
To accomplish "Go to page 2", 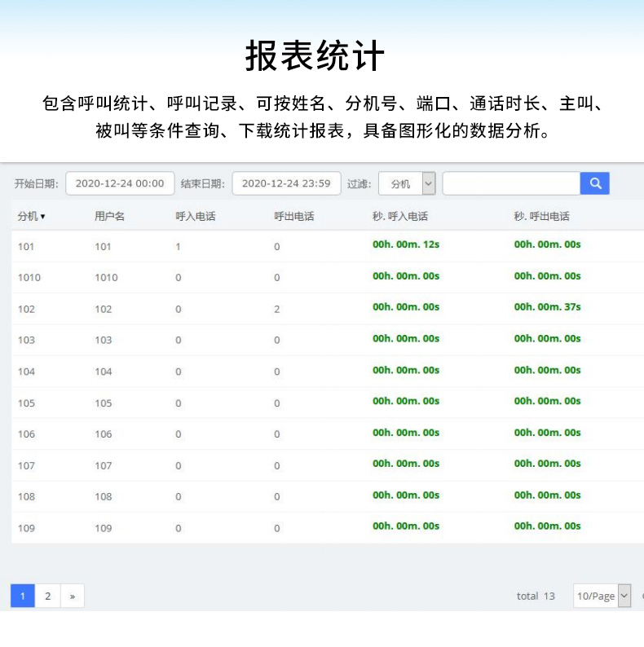I will point(47,596).
